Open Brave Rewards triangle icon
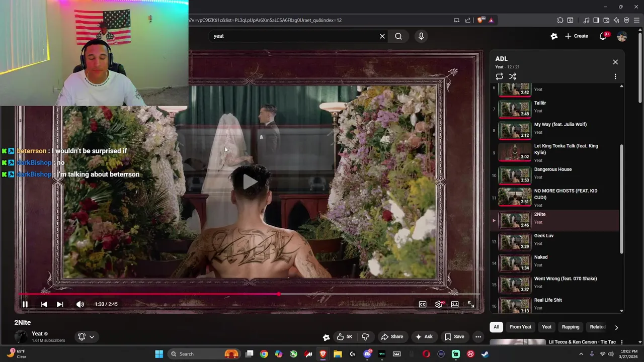 point(491,20)
